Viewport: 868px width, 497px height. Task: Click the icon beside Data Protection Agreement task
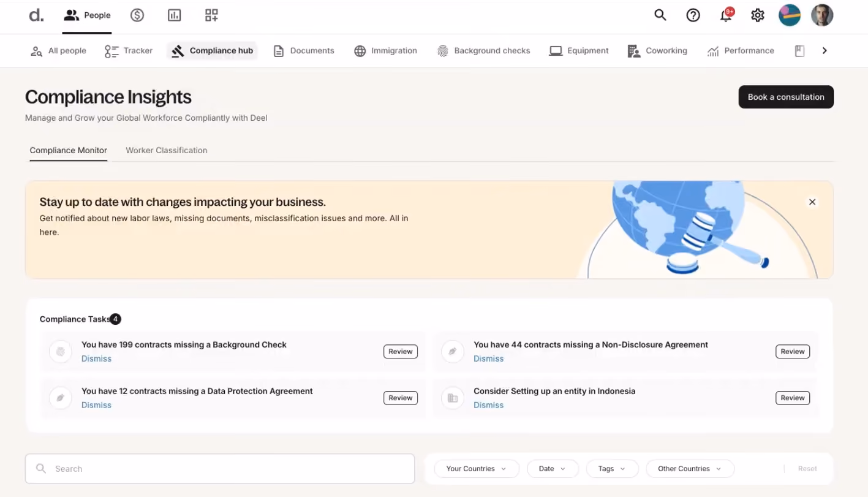60,398
